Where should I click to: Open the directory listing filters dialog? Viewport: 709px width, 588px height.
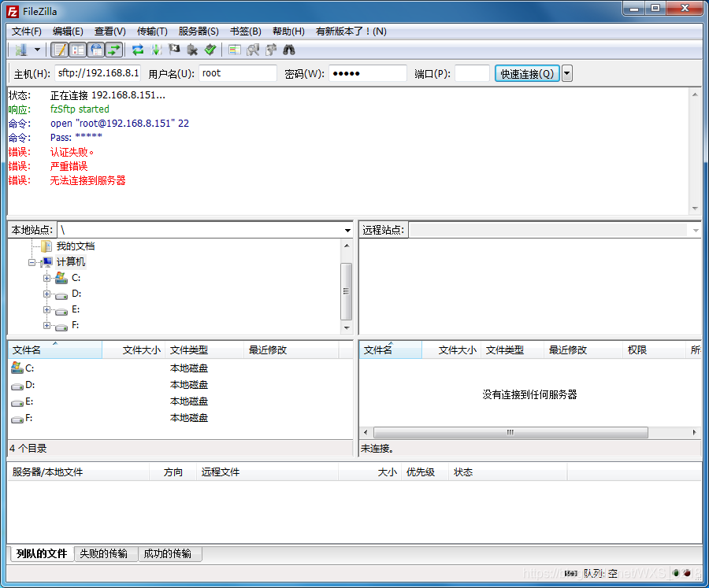coord(235,50)
